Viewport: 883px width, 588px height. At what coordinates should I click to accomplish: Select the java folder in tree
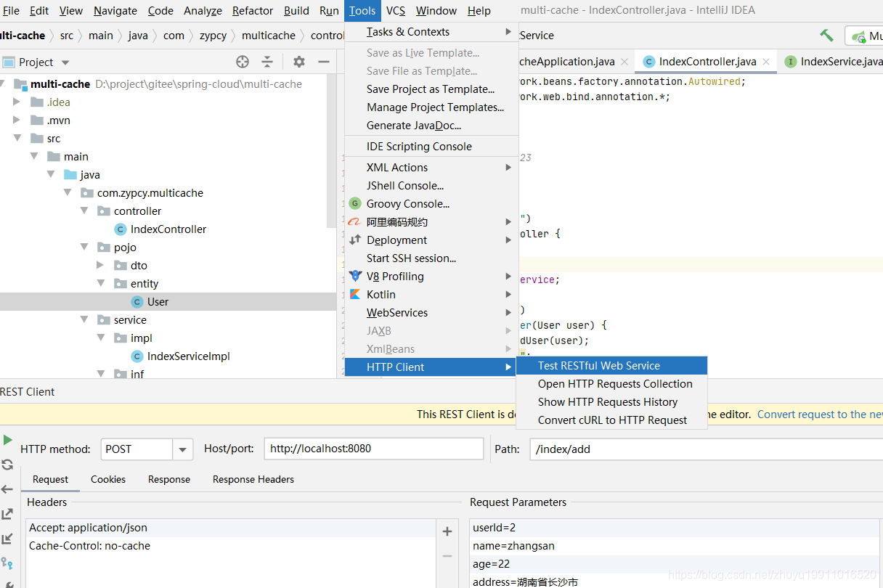[x=90, y=175]
